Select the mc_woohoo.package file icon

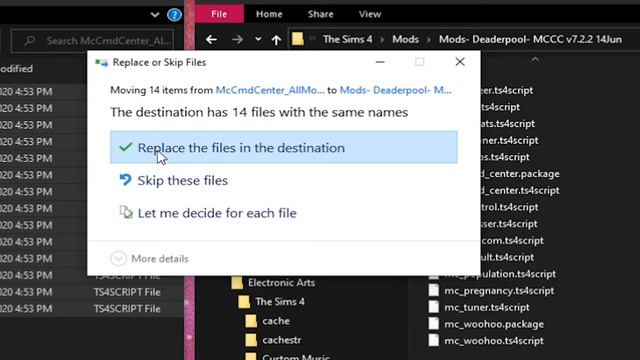(434, 324)
